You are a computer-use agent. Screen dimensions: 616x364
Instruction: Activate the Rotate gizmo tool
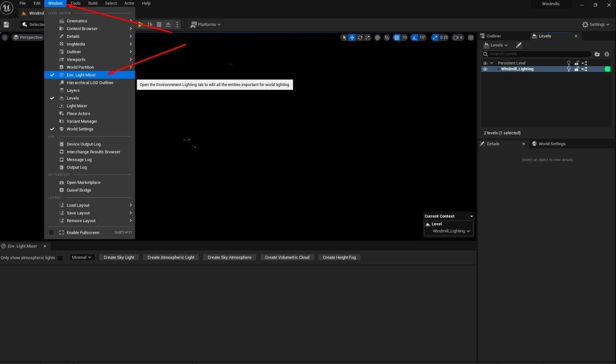360,37
